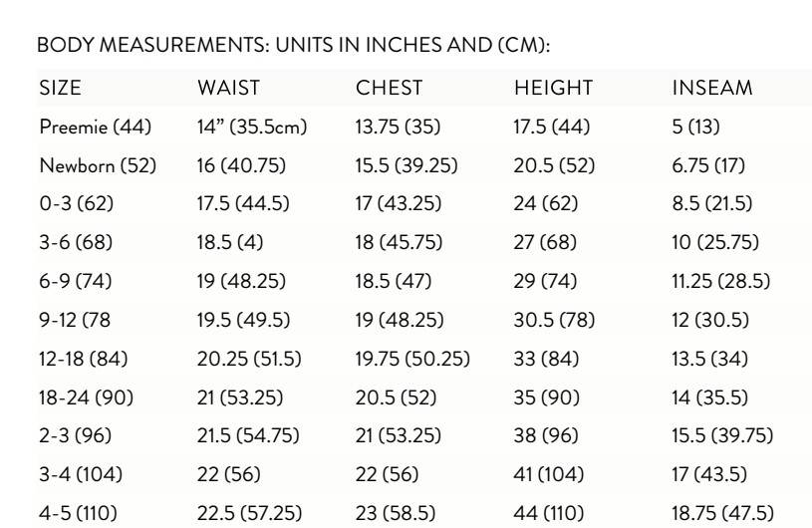Select the 3-4 (104) size cell
This screenshot has width=812, height=528.
81,474
